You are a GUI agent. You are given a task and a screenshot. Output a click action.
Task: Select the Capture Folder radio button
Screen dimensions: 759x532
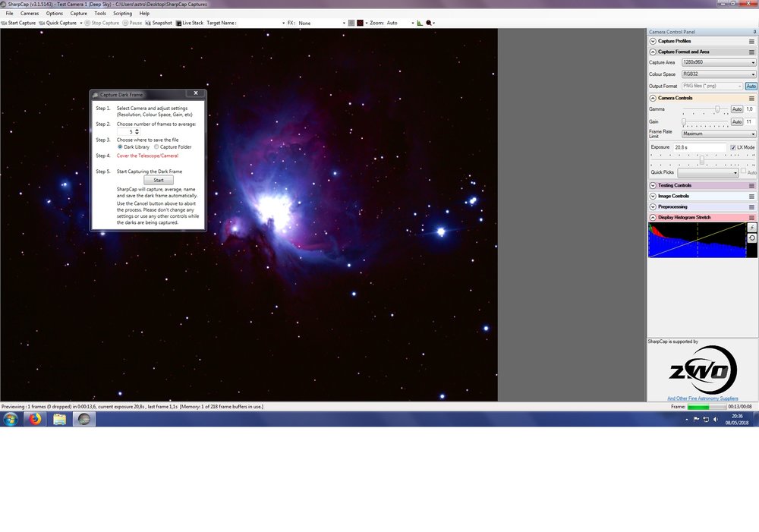pyautogui.click(x=156, y=146)
